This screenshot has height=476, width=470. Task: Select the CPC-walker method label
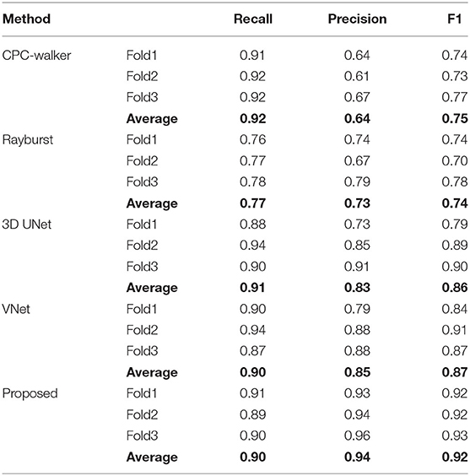point(36,56)
